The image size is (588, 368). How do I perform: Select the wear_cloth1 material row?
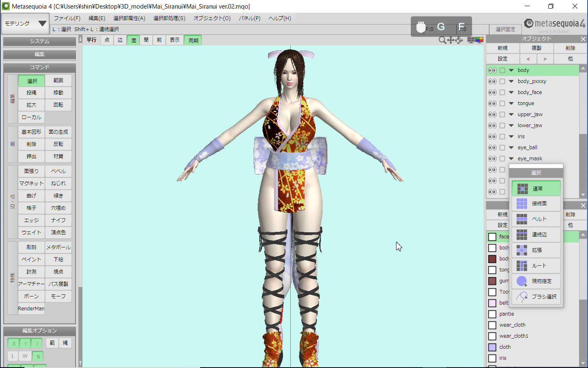pyautogui.click(x=533, y=336)
